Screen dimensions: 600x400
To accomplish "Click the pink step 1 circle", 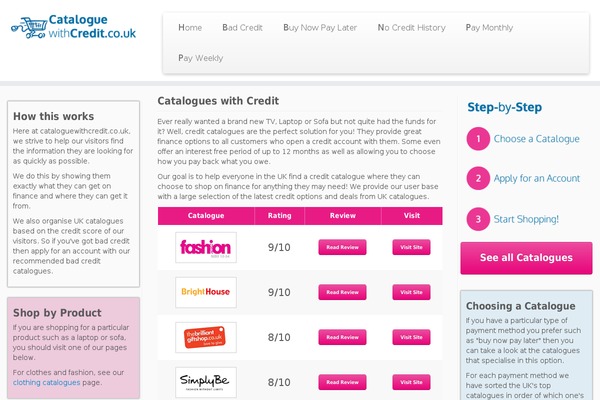I will pyautogui.click(x=478, y=139).
